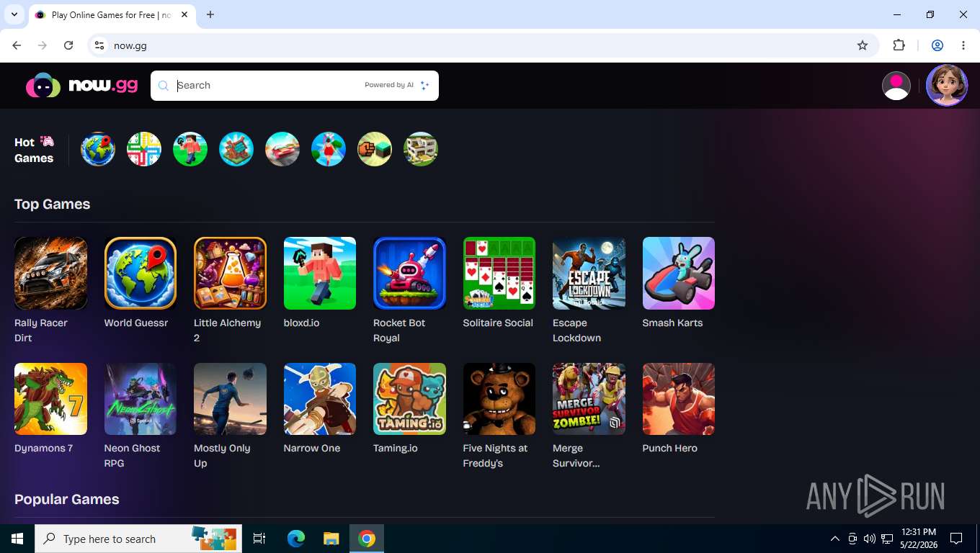Screen dimensions: 980x553
Task: Open Narrow One game thumbnail
Action: coord(320,399)
